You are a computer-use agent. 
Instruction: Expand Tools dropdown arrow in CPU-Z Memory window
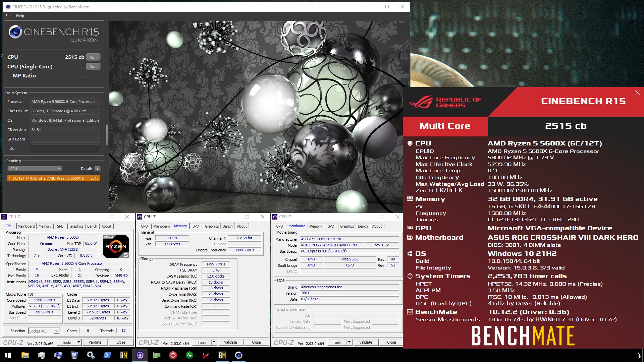tap(214, 342)
